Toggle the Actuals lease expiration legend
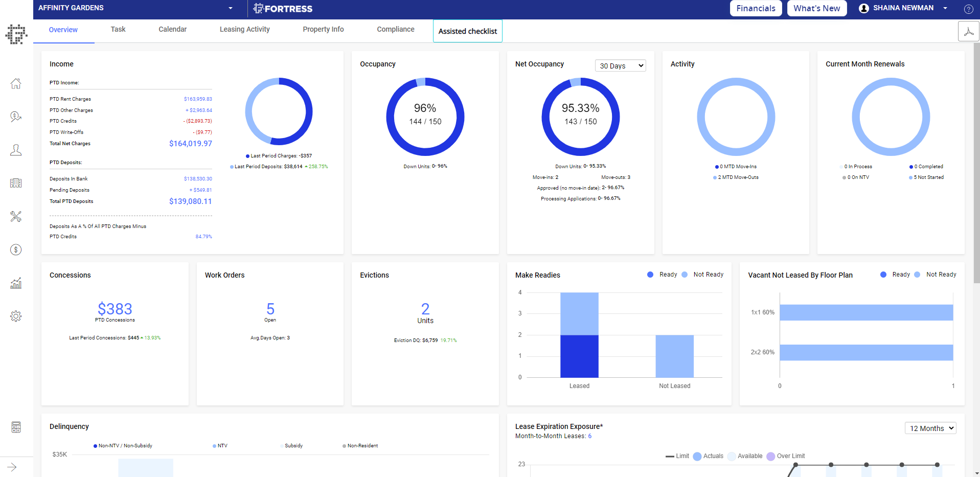The image size is (980, 477). point(708,456)
